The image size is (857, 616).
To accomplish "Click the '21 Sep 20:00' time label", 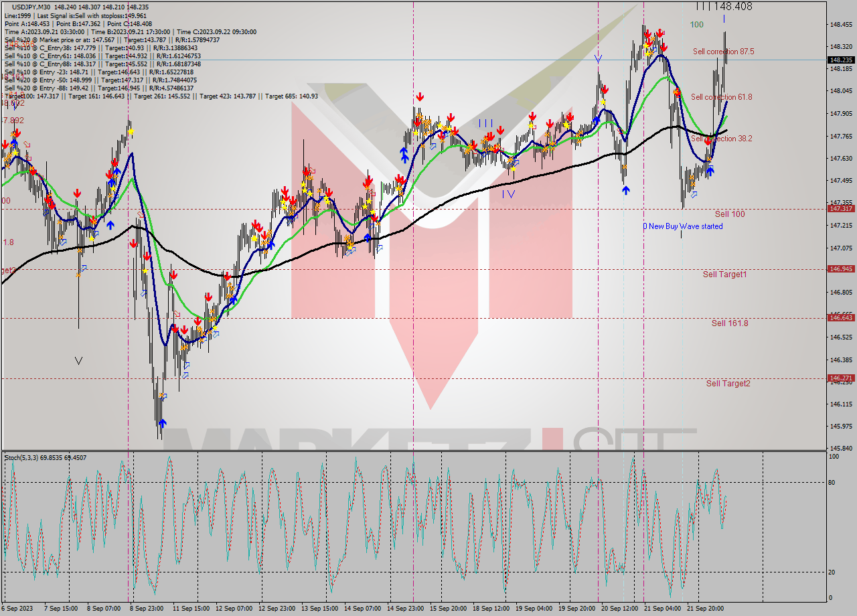I will pos(706,609).
